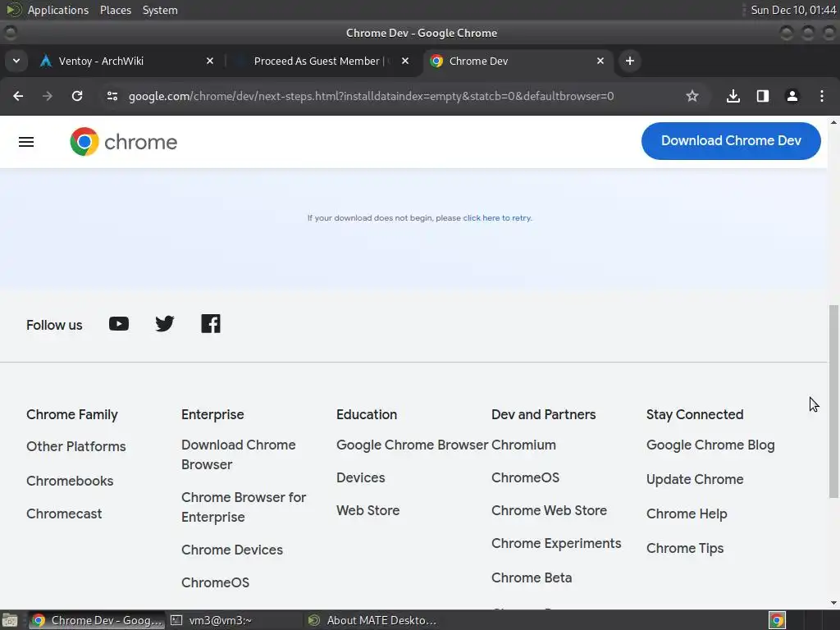Viewport: 840px width, 630px height.
Task: Open the Chrome Devices link
Action: point(232,550)
